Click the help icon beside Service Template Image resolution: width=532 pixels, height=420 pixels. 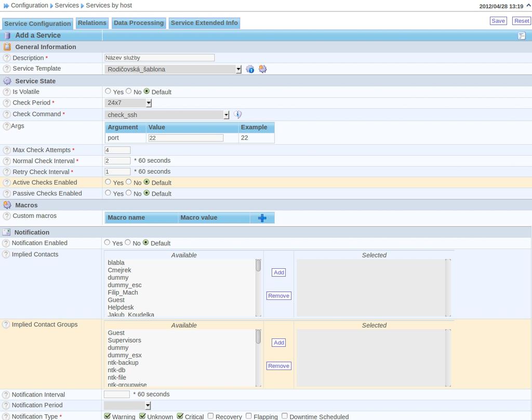[x=7, y=69]
